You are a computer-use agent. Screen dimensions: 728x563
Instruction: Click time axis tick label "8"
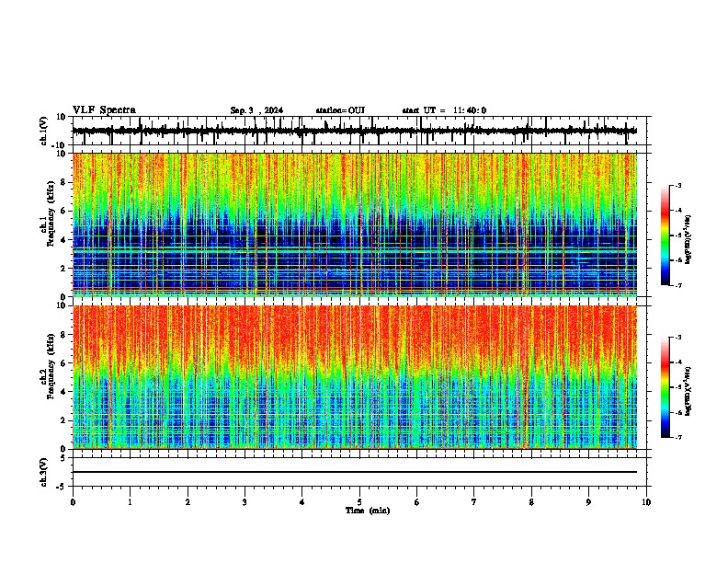[x=531, y=502]
